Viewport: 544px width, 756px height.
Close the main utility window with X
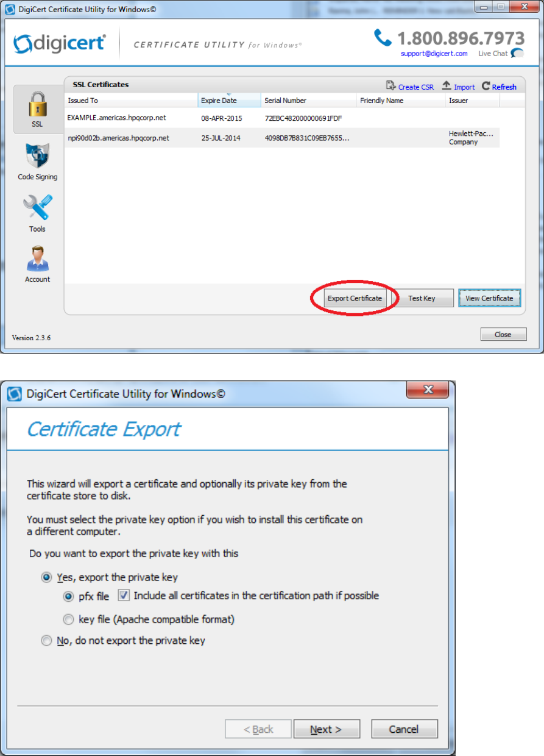[525, 6]
